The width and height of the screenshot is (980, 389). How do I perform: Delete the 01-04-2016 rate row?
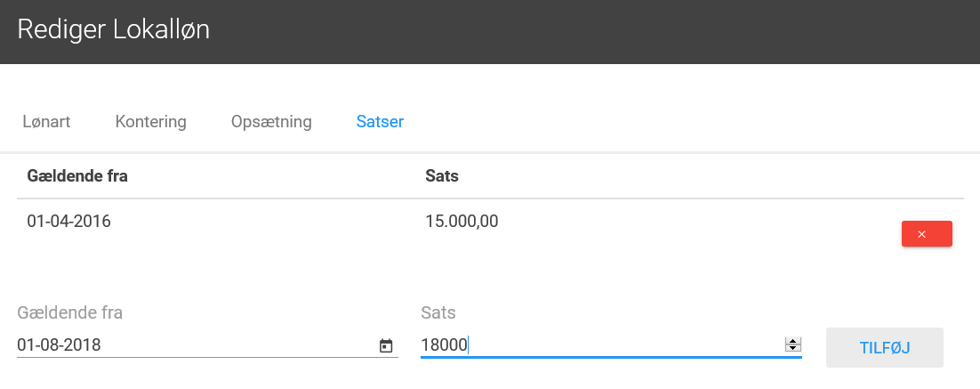927,234
